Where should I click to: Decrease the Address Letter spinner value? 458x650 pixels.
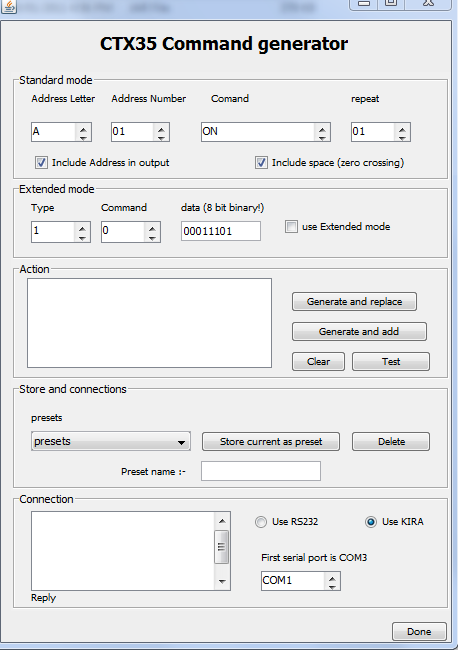coord(83,137)
